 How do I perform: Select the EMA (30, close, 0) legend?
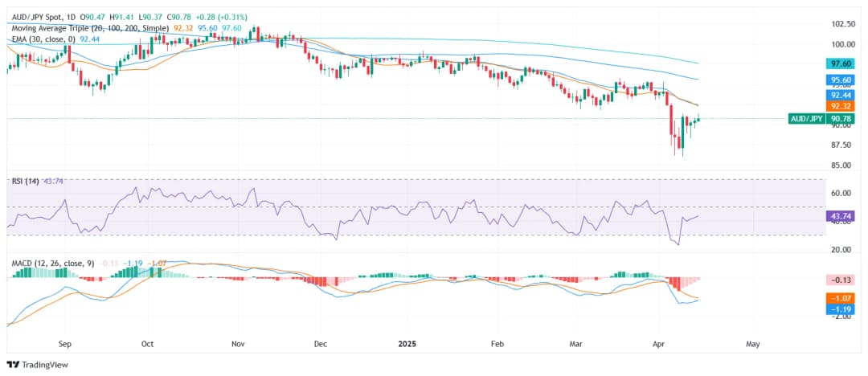43,39
